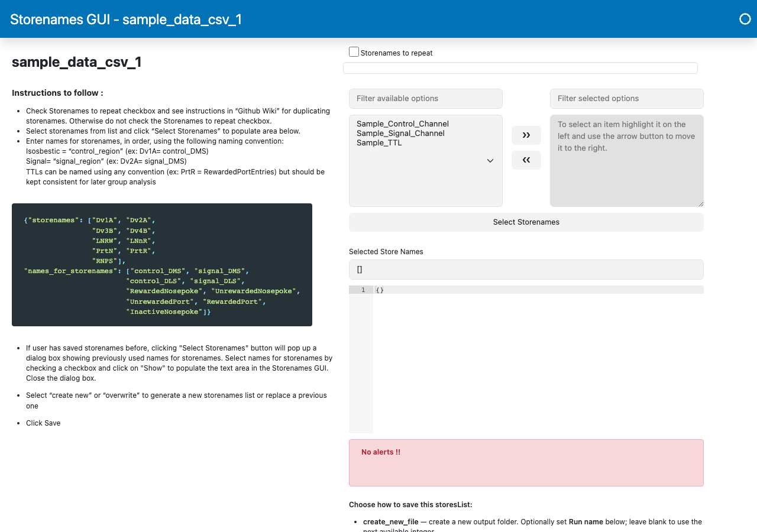Screen dimensions: 757x532
Task: Click the Filter selected options field
Action: tap(627, 99)
